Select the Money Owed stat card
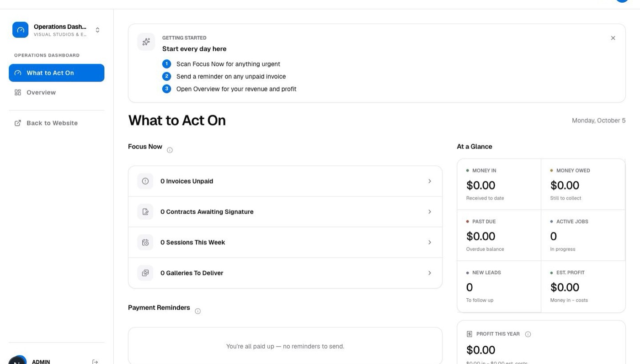Image resolution: width=640 pixels, height=364 pixels. (583, 185)
